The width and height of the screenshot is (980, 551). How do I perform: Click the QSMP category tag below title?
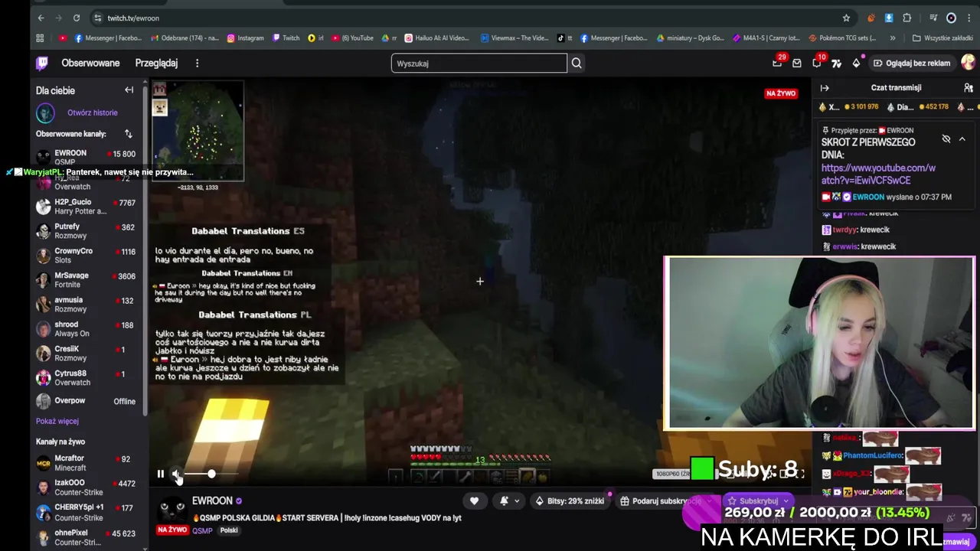point(202,530)
